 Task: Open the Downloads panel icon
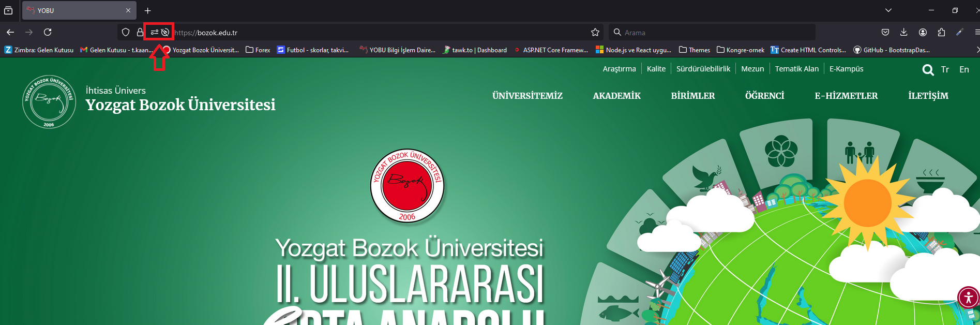click(x=903, y=32)
